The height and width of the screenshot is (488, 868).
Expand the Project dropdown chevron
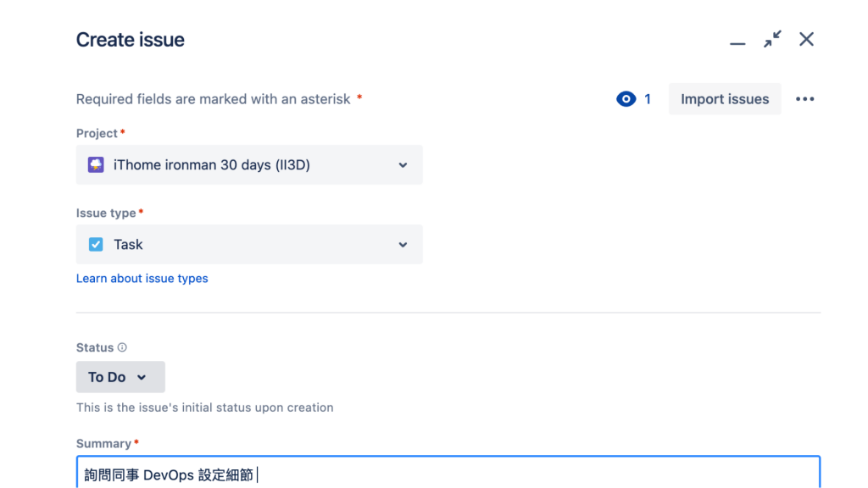[403, 165]
